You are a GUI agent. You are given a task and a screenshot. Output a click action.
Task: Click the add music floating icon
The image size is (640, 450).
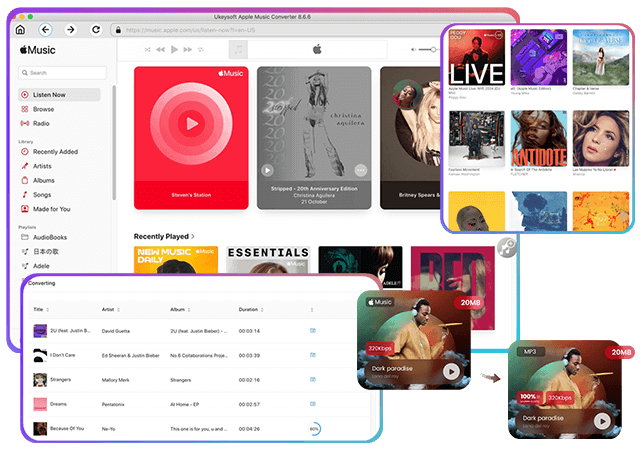[507, 248]
